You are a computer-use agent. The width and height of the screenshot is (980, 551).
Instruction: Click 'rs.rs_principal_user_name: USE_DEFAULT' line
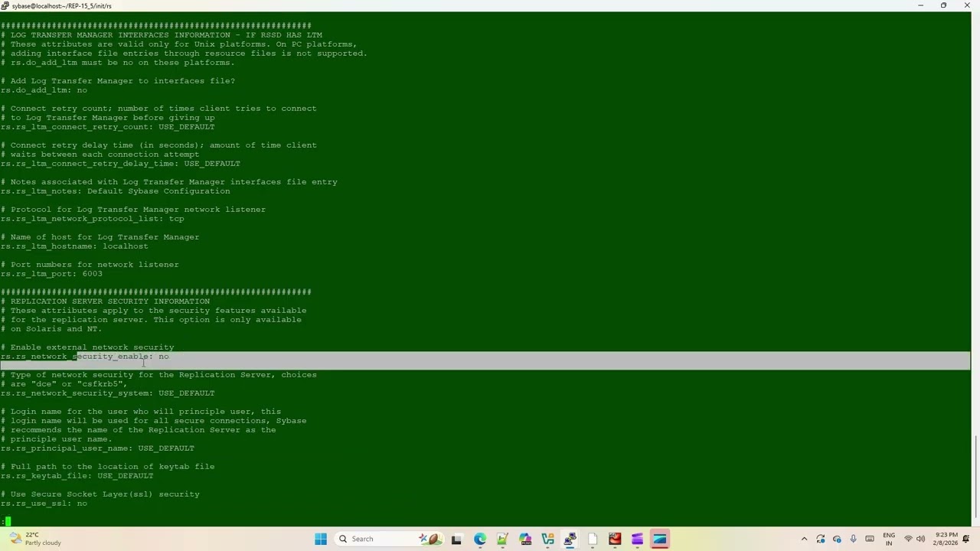pyautogui.click(x=97, y=448)
